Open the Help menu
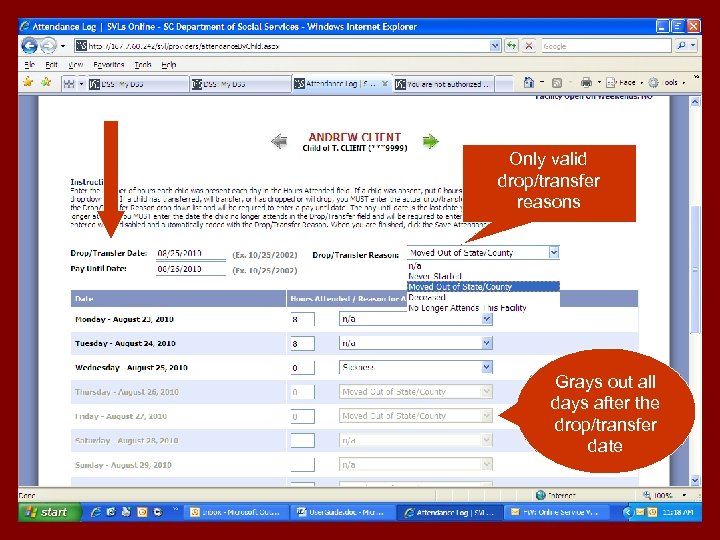Screen dimensions: 720x540 (x=169, y=65)
